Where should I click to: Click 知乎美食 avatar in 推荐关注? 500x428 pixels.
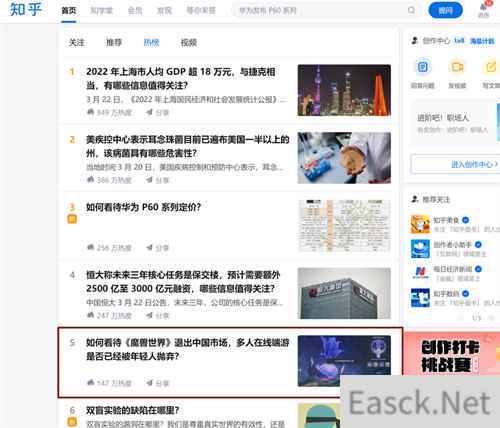420,224
